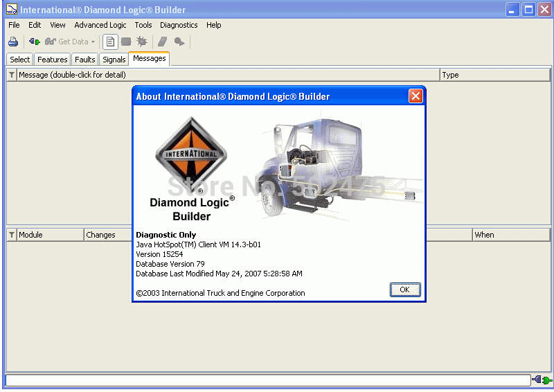The image size is (554, 392).
Task: Minimize the Diamond Logic Builder window
Action: click(512, 10)
